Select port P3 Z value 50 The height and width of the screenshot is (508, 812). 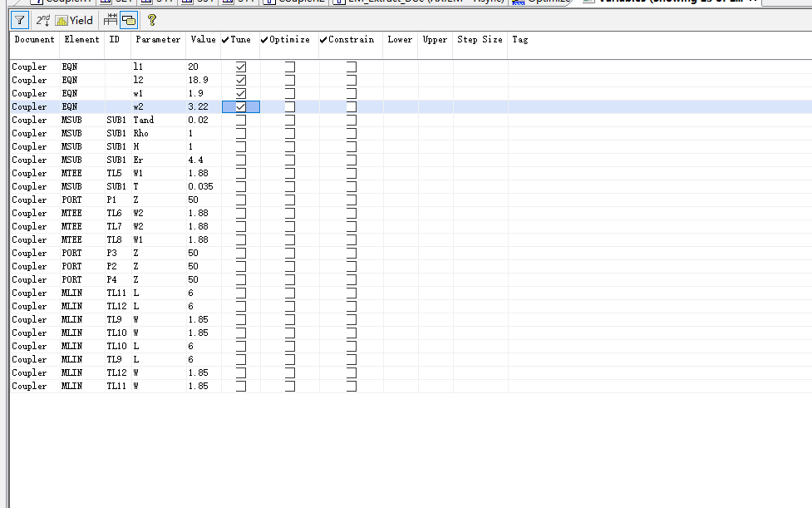193,254
